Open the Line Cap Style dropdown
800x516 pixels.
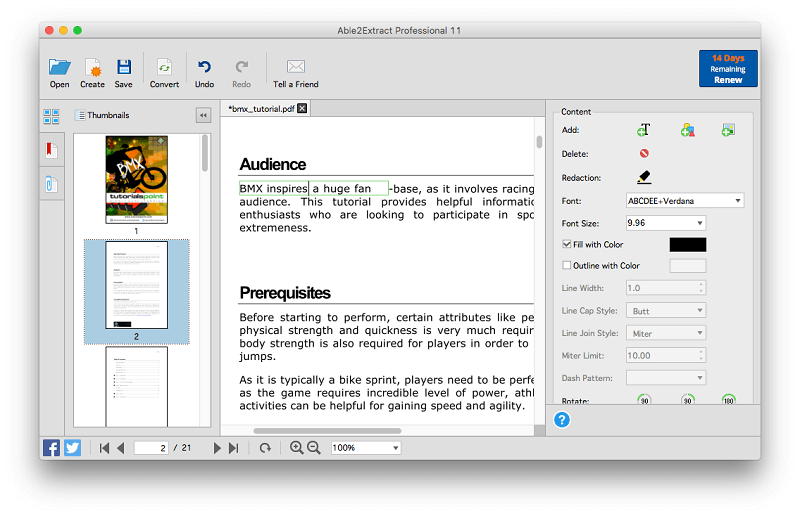666,311
